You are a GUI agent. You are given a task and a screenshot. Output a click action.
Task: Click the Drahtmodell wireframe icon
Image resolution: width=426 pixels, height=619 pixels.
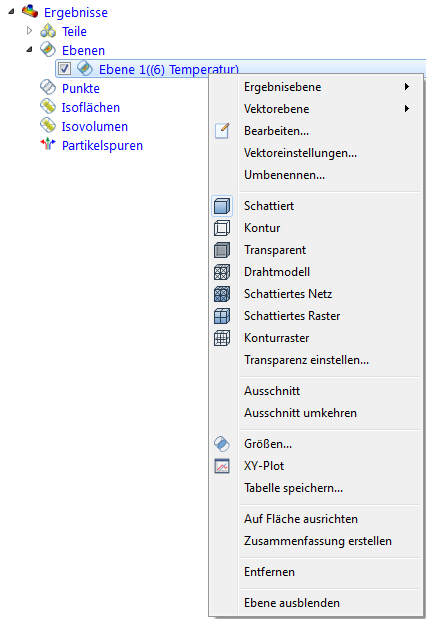pos(222,272)
